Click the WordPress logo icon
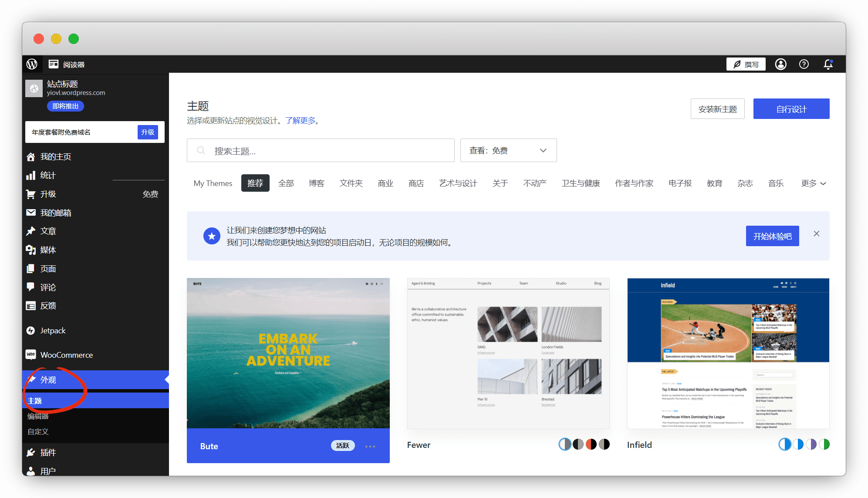Screen dimensions: 868x498 coord(32,64)
